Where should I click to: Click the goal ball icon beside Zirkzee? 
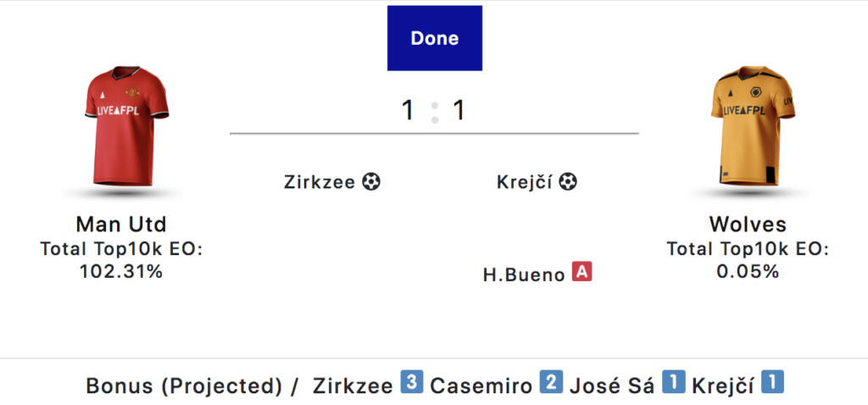(371, 181)
